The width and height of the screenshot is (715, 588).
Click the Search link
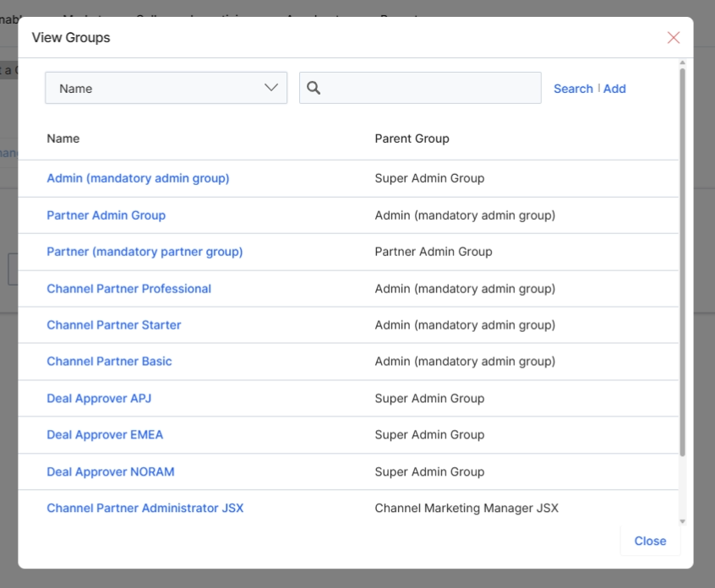point(573,89)
